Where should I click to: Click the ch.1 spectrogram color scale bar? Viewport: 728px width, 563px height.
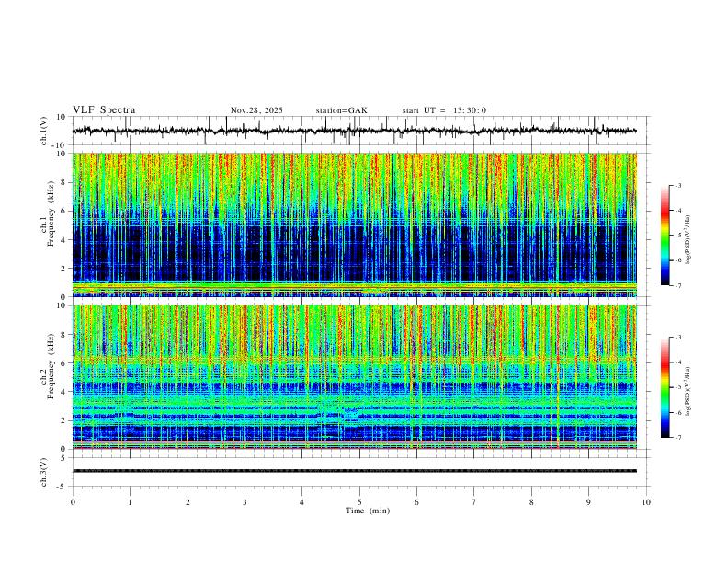coord(665,236)
